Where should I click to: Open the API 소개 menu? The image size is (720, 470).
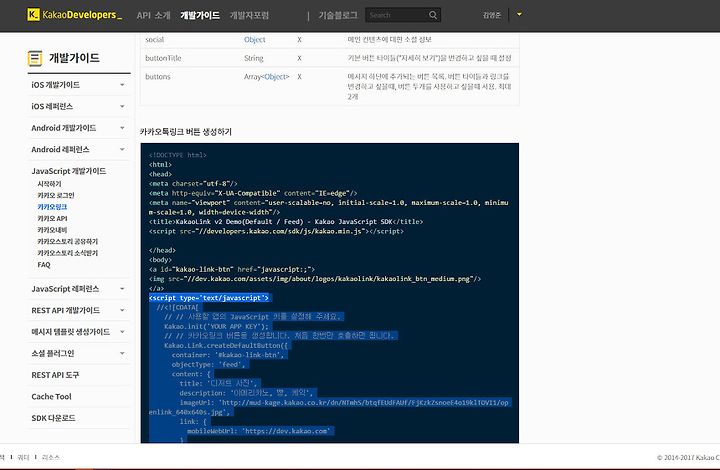tap(153, 15)
